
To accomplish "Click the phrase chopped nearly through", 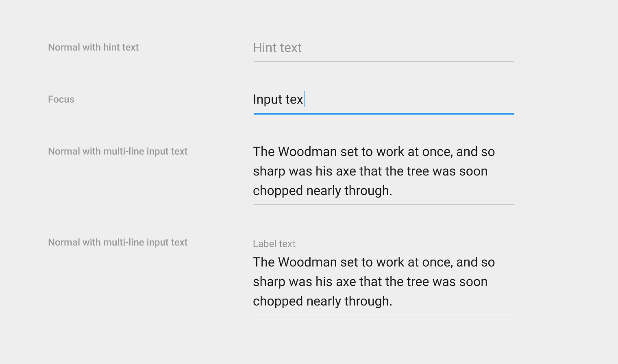I will click(322, 190).
